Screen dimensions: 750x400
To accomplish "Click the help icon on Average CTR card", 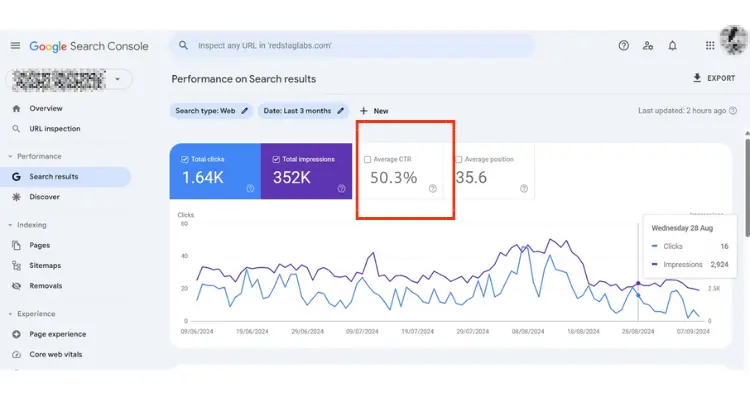I will click(x=433, y=189).
